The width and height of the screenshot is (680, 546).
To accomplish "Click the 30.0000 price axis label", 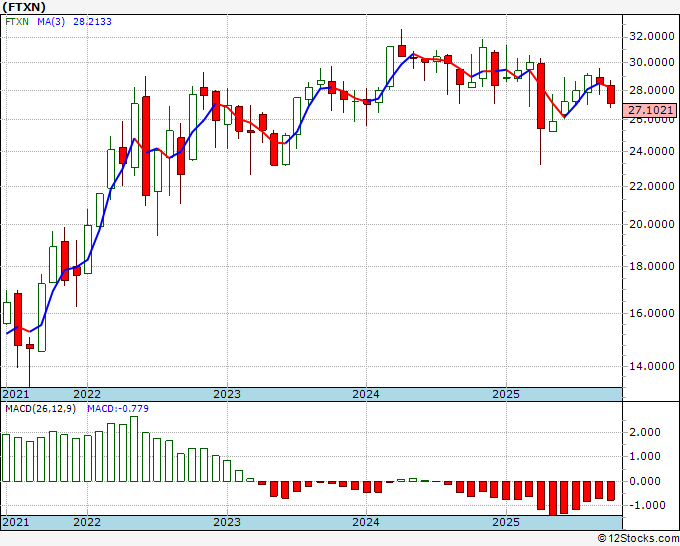I will (x=652, y=62).
